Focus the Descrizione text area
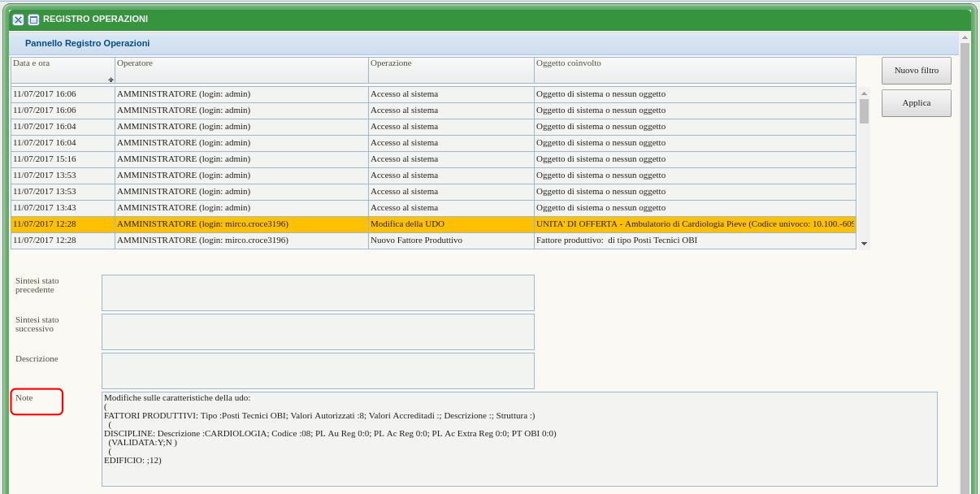 click(x=318, y=370)
